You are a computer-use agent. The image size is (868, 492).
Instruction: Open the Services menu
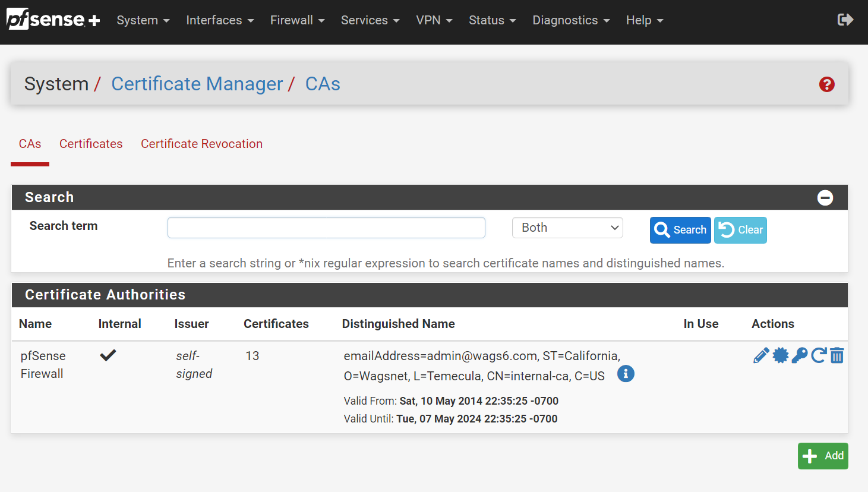tap(370, 20)
